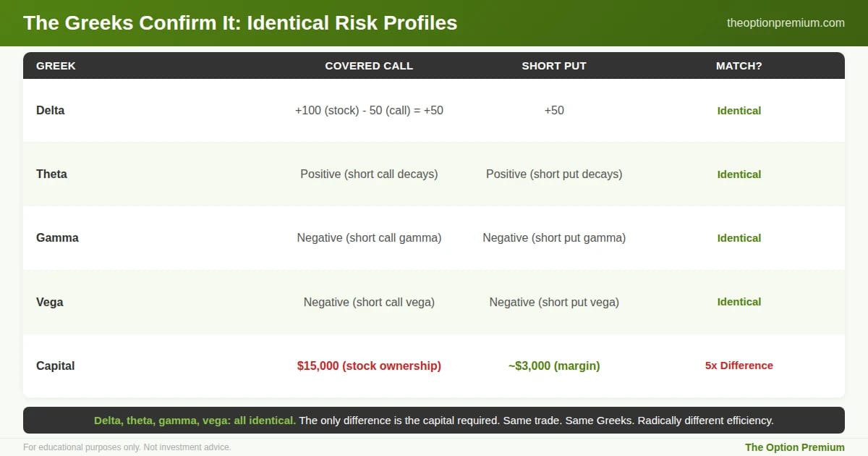This screenshot has height=456, width=868.
Task: Click the Identical label in Vega row
Action: pyautogui.click(x=739, y=302)
